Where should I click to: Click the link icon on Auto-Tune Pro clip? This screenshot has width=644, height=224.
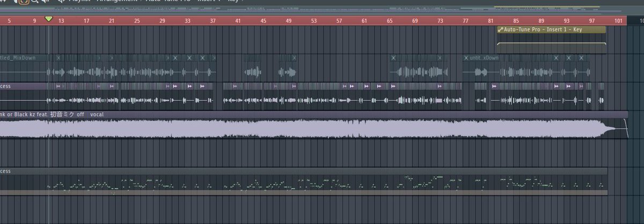(x=500, y=30)
